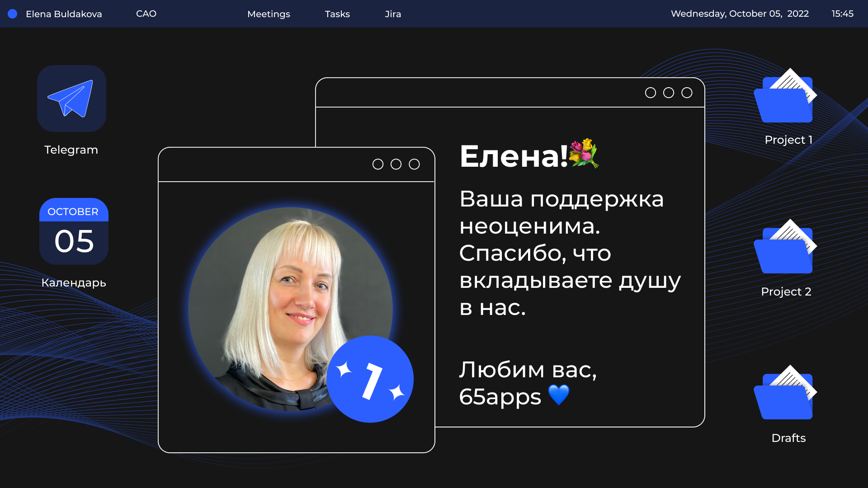Select Jira in the top bar
Image resolution: width=868 pixels, height=488 pixels.
393,14
